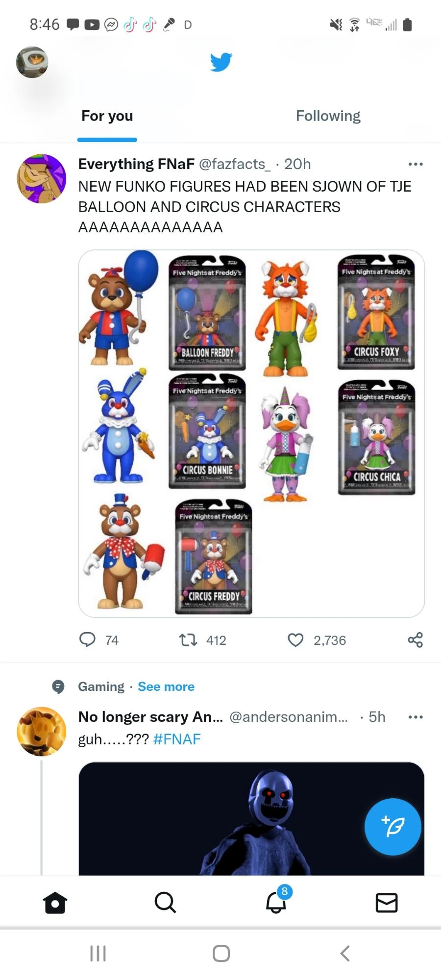The width and height of the screenshot is (441, 980).
Task: Open notifications with the bell icon
Action: click(x=276, y=905)
